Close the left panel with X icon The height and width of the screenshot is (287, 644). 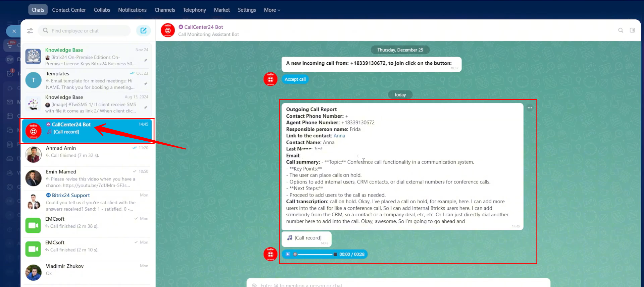pyautogui.click(x=14, y=31)
